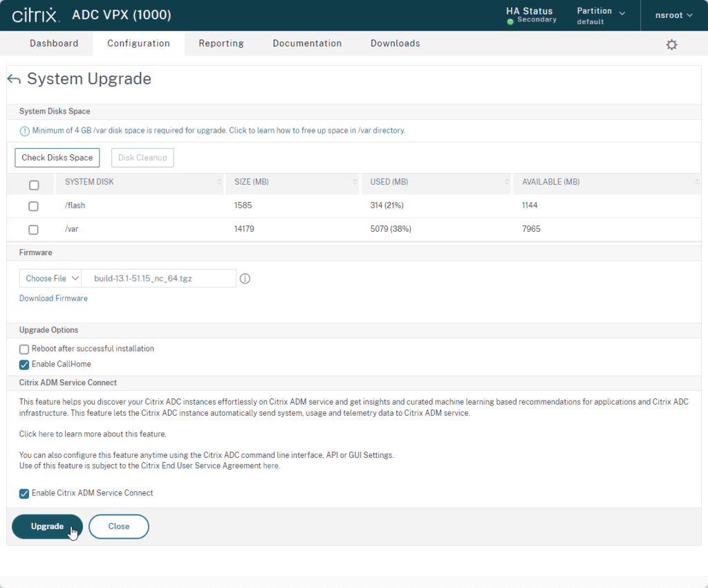The image size is (708, 588).
Task: Click the 14179 size value
Action: pos(244,229)
